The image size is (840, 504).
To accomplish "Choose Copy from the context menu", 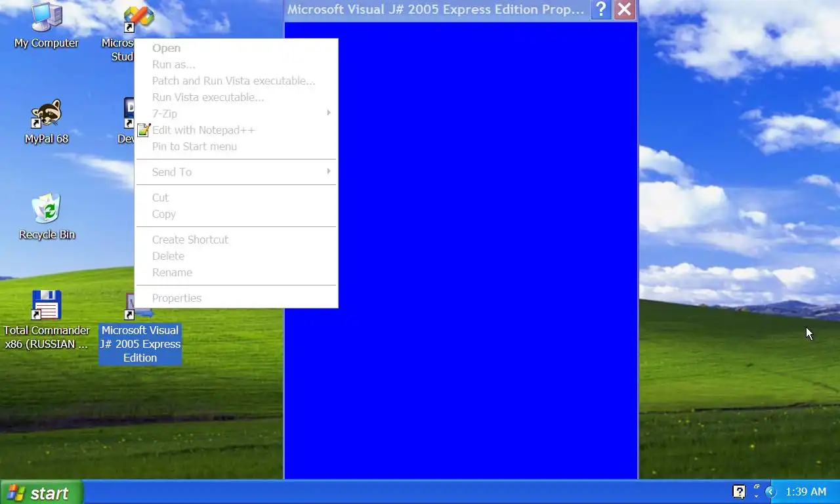I will 236,214.
